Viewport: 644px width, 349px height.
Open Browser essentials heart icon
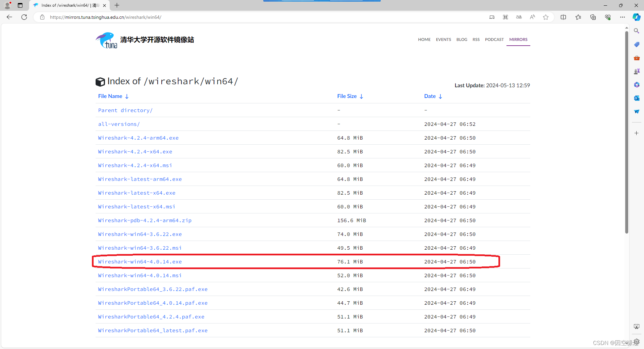tap(608, 17)
